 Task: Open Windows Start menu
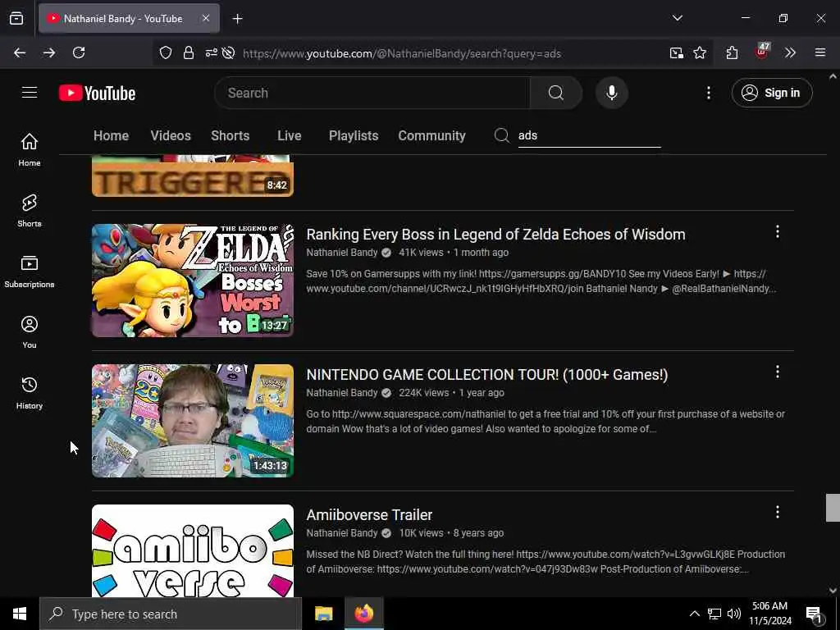[x=20, y=614]
